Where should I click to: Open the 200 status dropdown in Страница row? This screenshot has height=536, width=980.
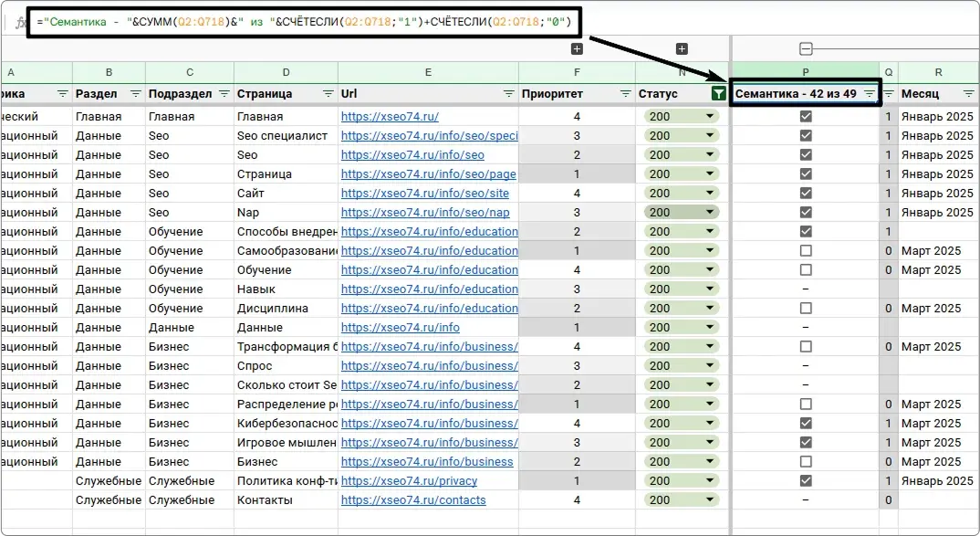coord(710,173)
